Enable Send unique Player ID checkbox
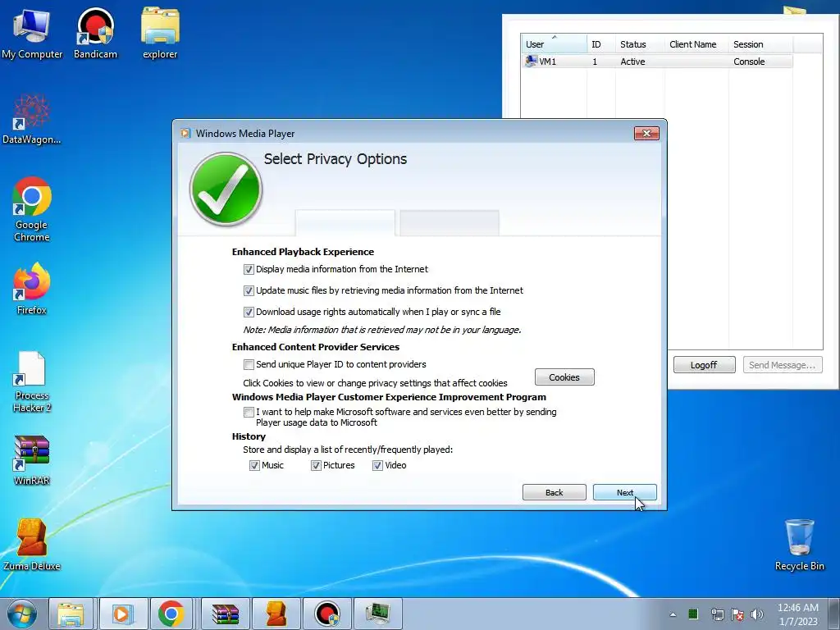This screenshot has width=840, height=630. pyautogui.click(x=249, y=365)
